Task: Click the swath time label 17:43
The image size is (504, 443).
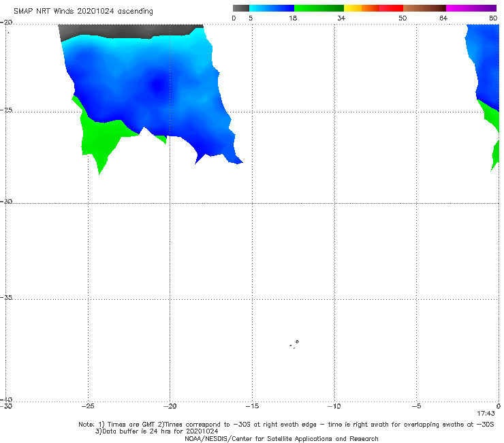Action: coord(486,414)
